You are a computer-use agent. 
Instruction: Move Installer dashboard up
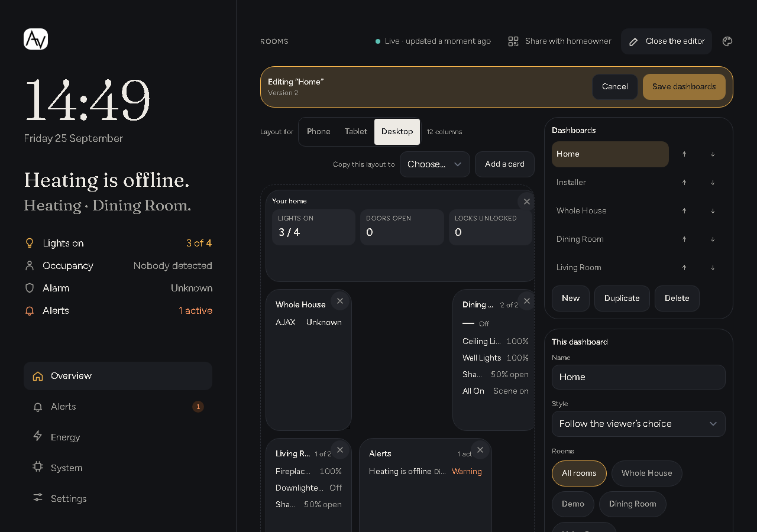point(684,183)
